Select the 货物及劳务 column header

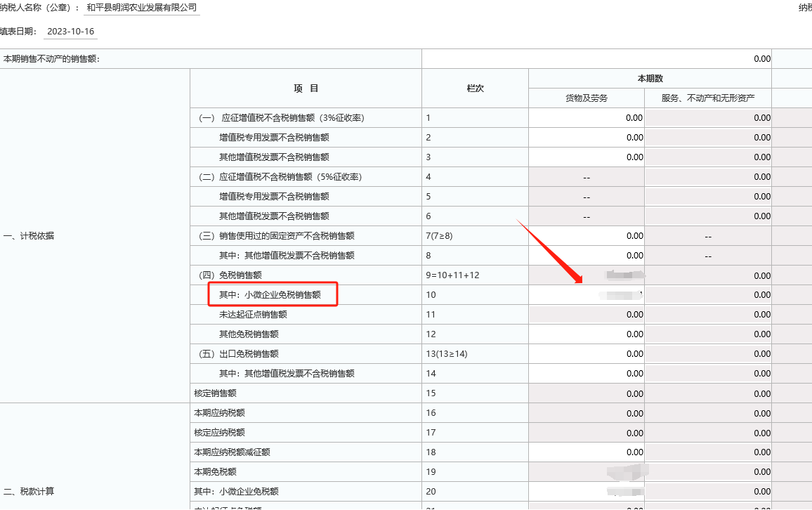tap(586, 98)
